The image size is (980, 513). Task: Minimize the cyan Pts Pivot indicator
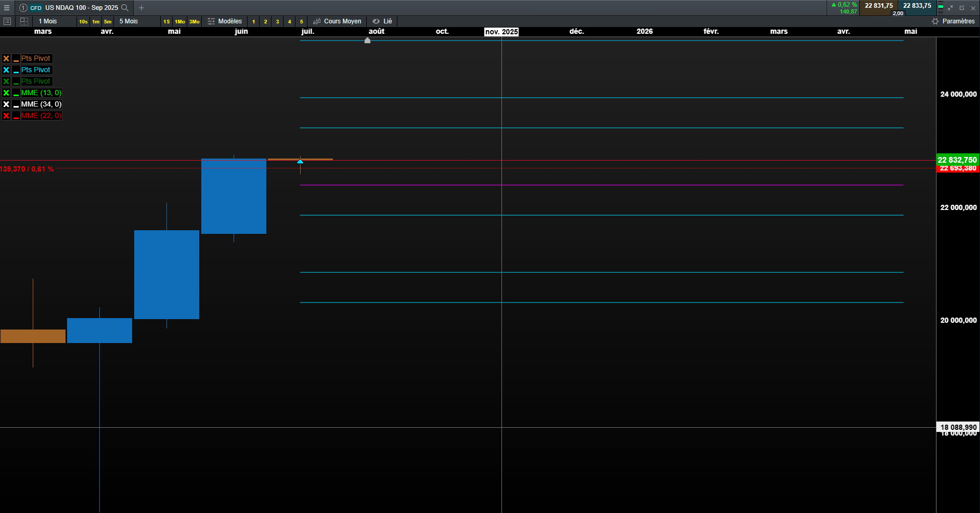pyautogui.click(x=16, y=70)
